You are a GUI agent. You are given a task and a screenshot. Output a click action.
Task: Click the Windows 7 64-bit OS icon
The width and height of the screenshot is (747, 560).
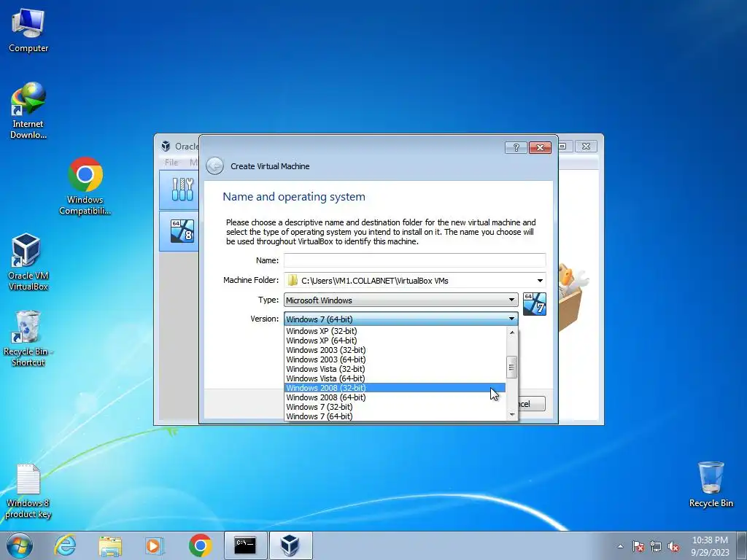point(535,304)
